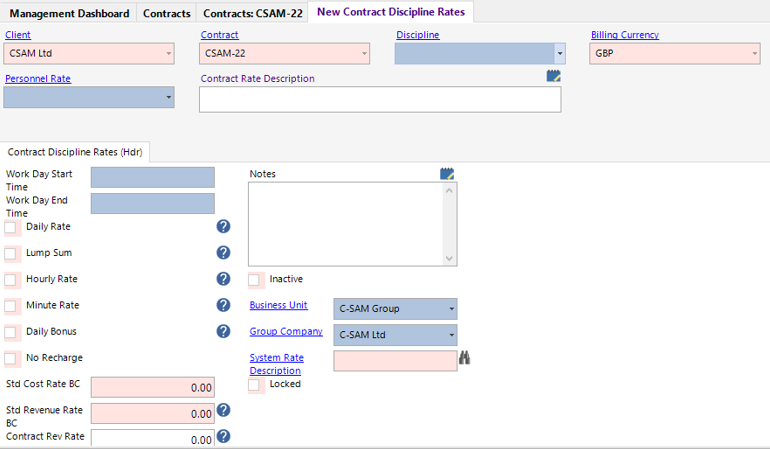The width and height of the screenshot is (770, 449).
Task: Toggle the Minute Rate checkbox
Action: point(10,306)
